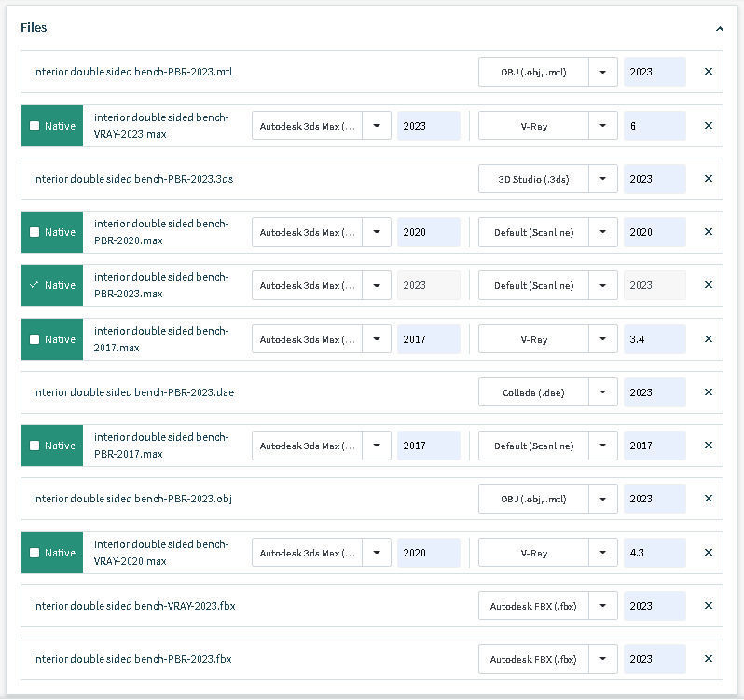Image resolution: width=744 pixels, height=700 pixels.
Task: Delete the bench-2017.max file entry
Action: point(708,339)
